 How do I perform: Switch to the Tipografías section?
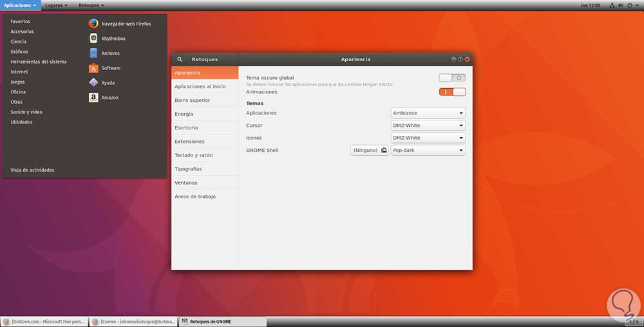(x=205, y=169)
